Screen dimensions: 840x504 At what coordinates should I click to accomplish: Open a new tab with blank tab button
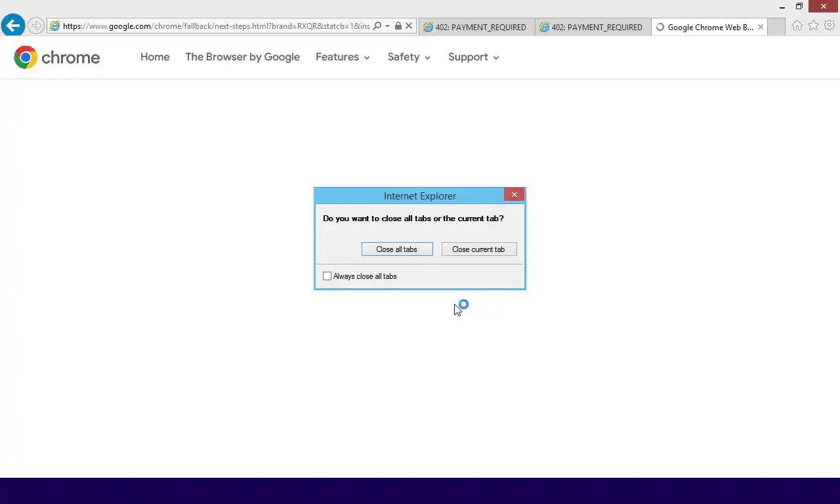tap(776, 27)
